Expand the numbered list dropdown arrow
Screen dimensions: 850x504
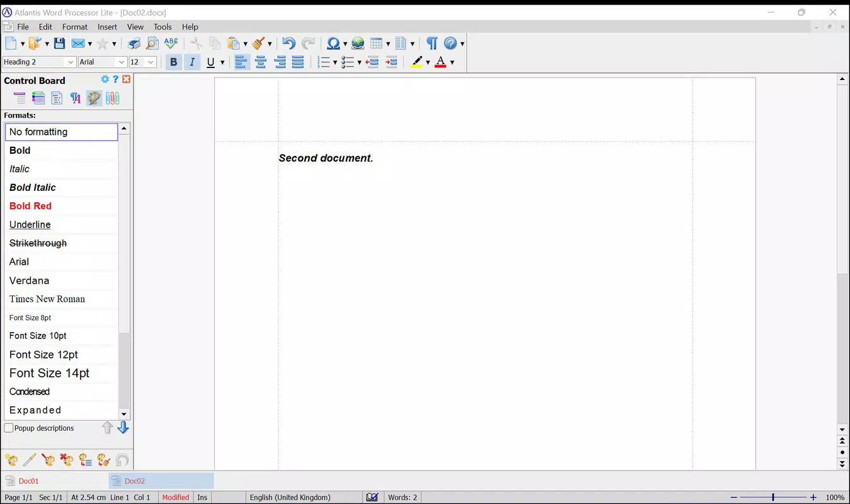(x=335, y=62)
